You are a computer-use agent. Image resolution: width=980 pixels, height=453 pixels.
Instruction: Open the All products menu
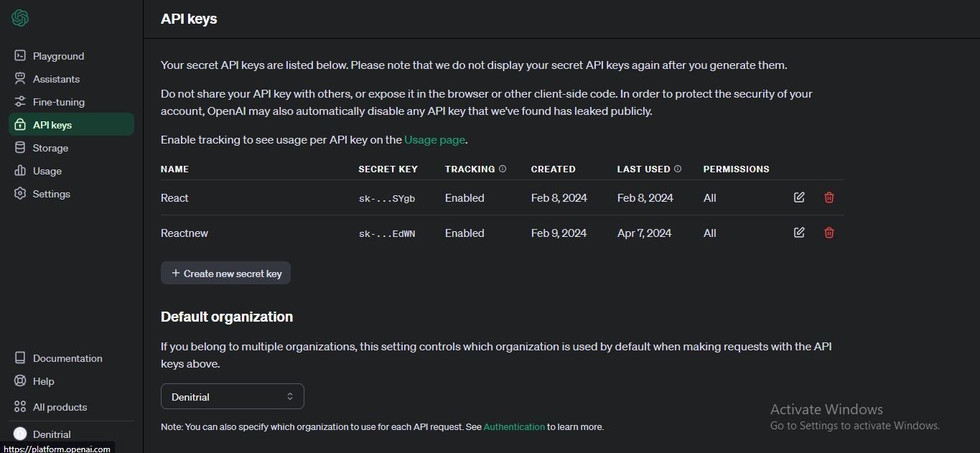tap(60, 406)
